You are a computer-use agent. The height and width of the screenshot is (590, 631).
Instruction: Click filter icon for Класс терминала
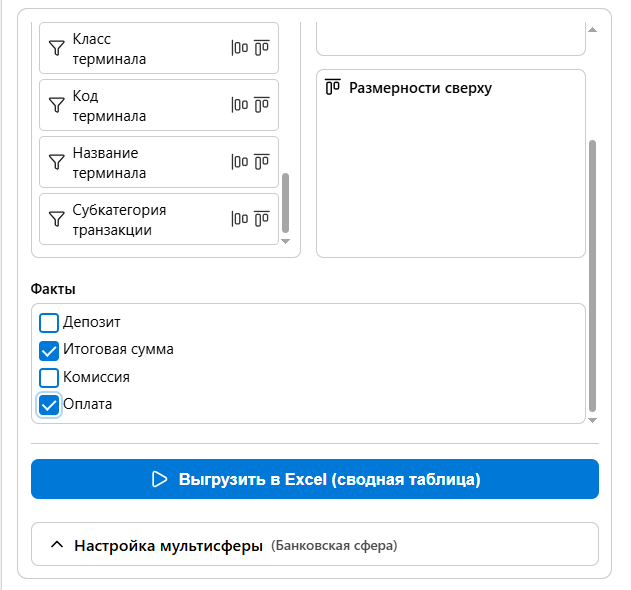pos(57,48)
